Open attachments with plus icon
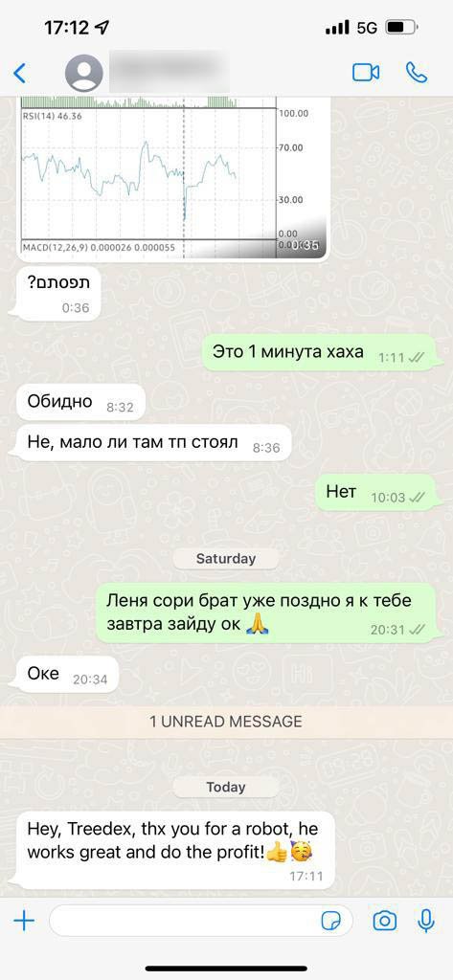Viewport: 453px width, 980px height. coord(24,920)
